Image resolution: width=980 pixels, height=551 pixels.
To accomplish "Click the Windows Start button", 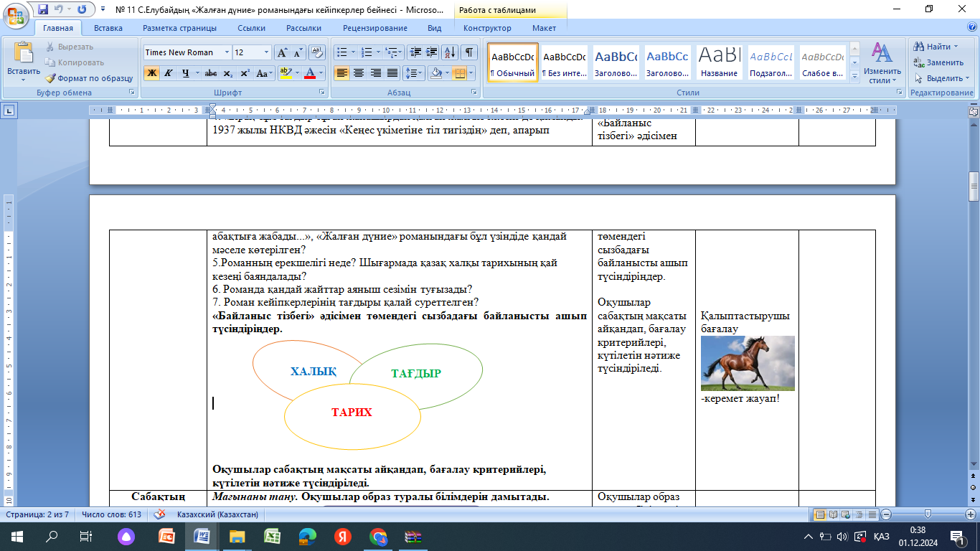I will pyautogui.click(x=17, y=536).
